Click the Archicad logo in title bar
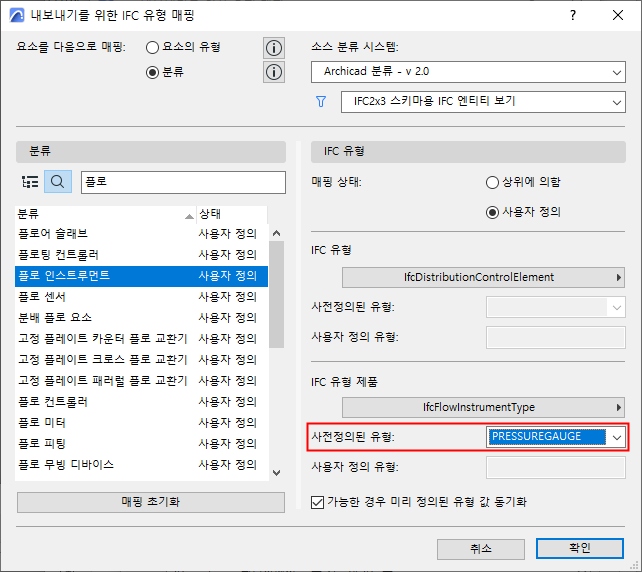This screenshot has width=642, height=572. (x=17, y=16)
